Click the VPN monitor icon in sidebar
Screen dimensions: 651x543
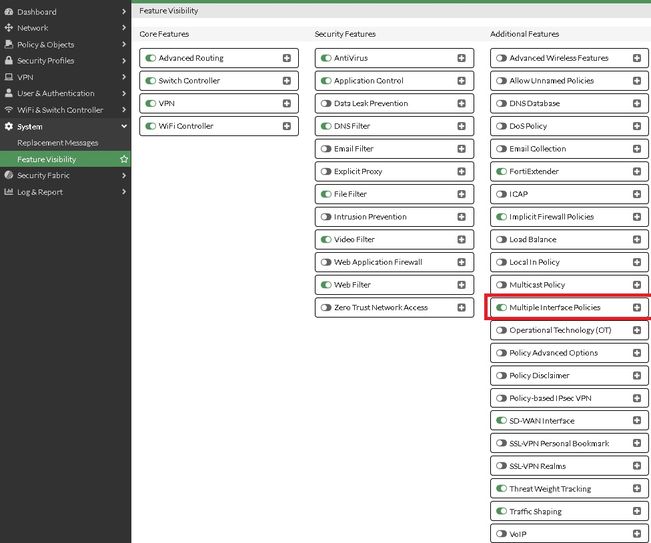point(9,77)
